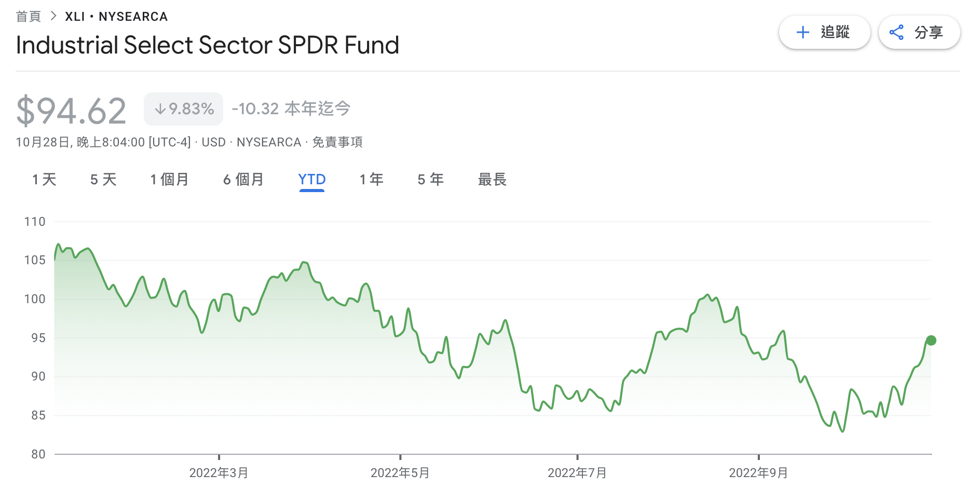
Task: Choose the 1 個月 range tab
Action: [x=169, y=180]
